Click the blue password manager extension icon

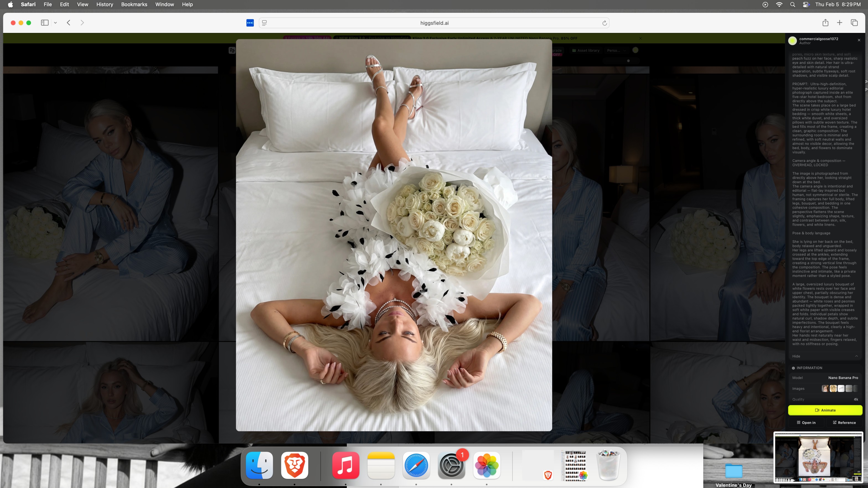(250, 23)
